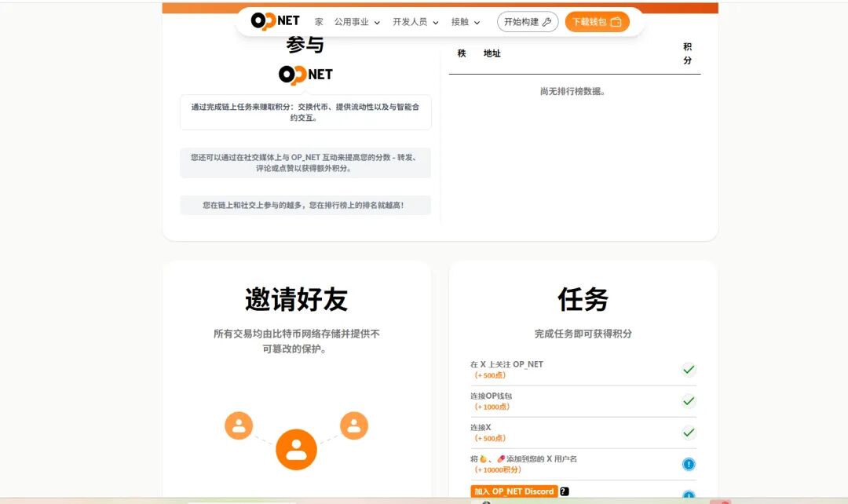Click blue info icon for X 用户名 task
This screenshot has width=848, height=504.
689,464
